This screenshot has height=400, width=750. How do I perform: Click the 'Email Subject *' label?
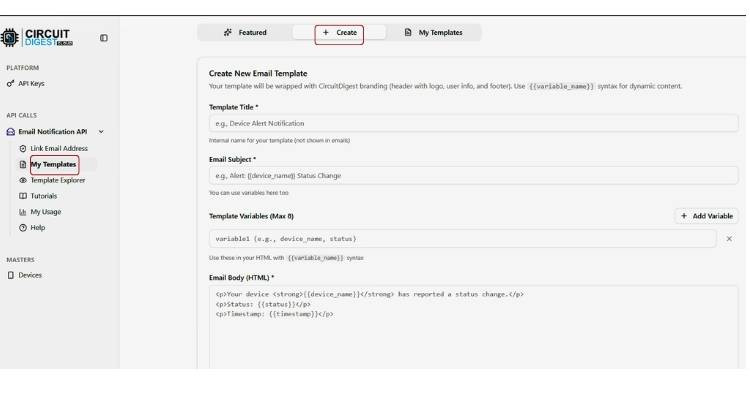click(x=232, y=159)
